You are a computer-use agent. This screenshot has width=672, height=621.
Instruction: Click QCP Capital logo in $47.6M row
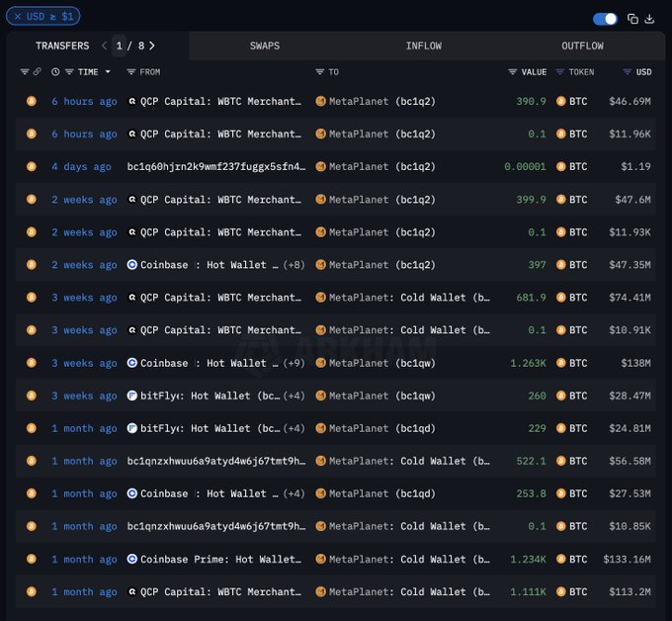tap(132, 200)
